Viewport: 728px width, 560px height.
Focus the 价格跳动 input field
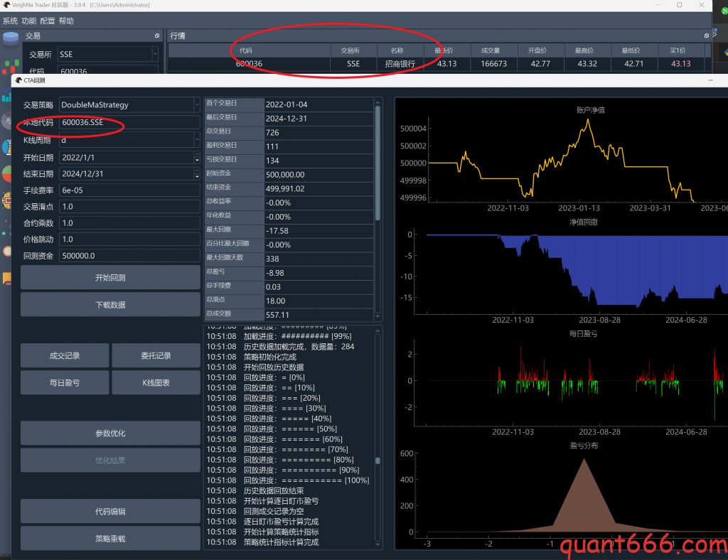point(129,239)
